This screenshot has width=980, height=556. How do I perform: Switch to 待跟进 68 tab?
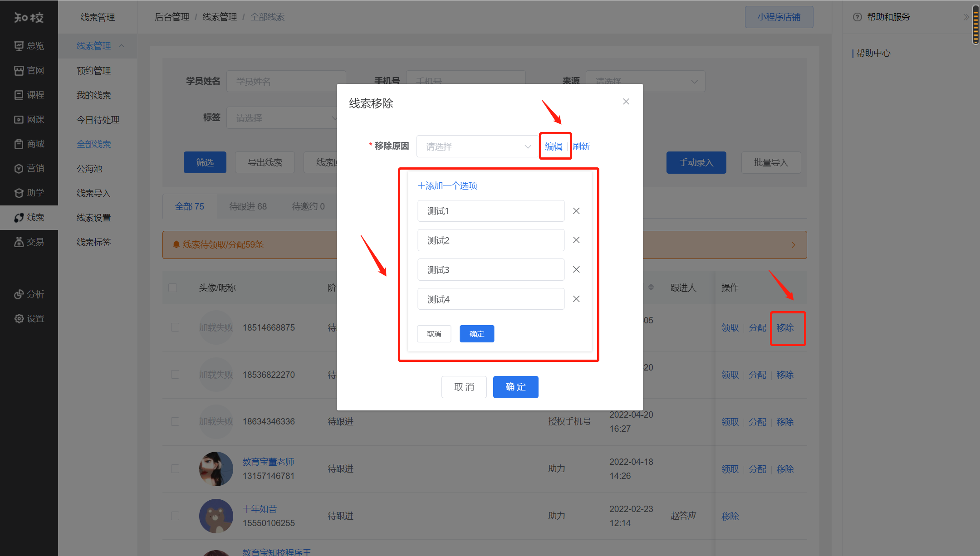pos(248,206)
